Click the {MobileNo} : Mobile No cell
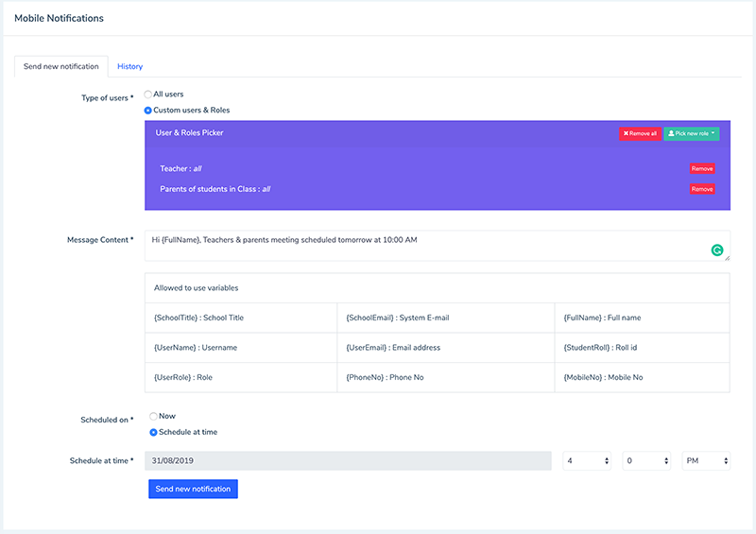The width and height of the screenshot is (756, 534). [643, 378]
